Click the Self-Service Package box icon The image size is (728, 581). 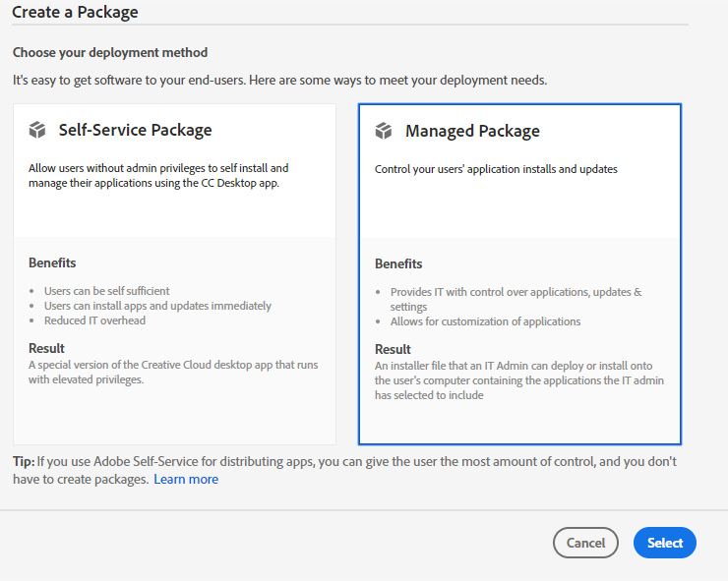coord(38,130)
